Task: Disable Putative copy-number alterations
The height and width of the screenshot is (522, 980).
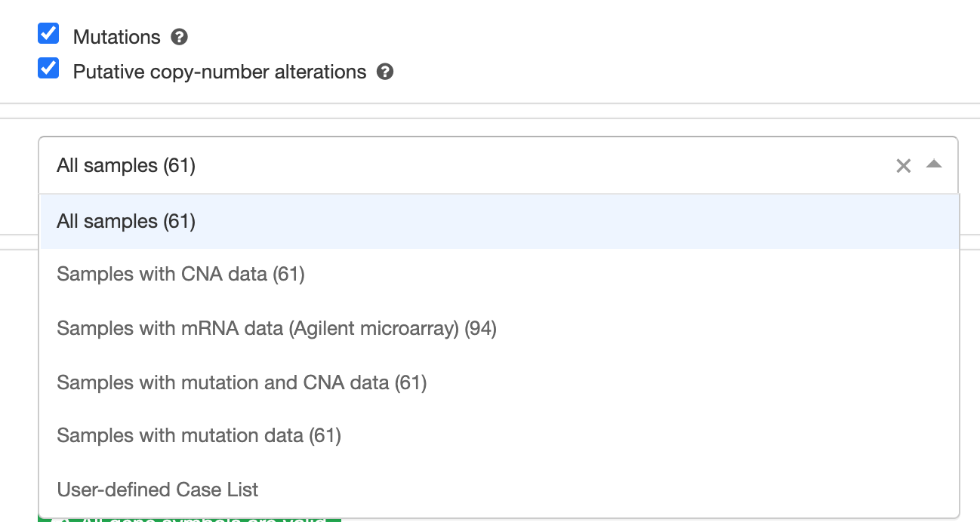Action: pos(48,68)
